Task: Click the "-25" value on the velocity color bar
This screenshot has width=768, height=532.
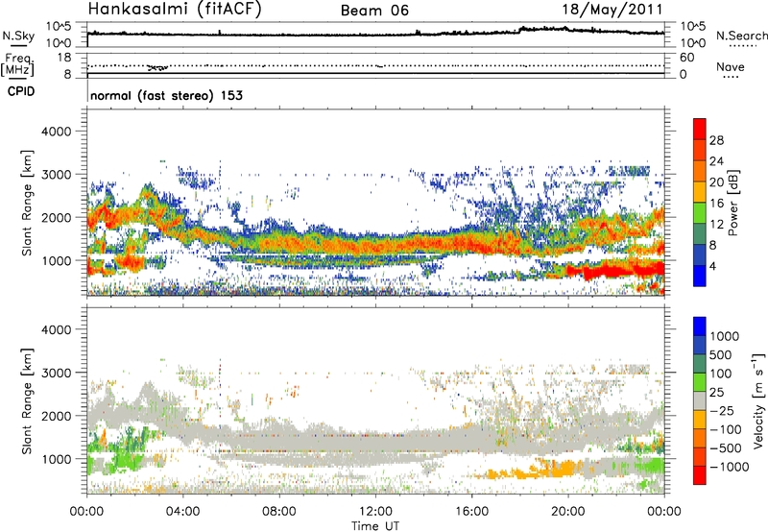Action: [x=722, y=411]
